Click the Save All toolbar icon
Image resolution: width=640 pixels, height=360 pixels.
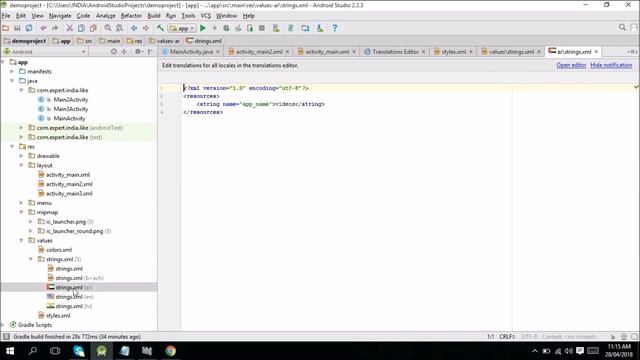(17, 28)
